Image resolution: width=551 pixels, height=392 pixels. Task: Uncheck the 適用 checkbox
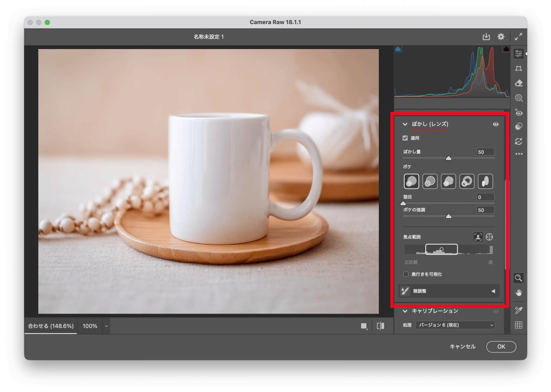point(405,138)
